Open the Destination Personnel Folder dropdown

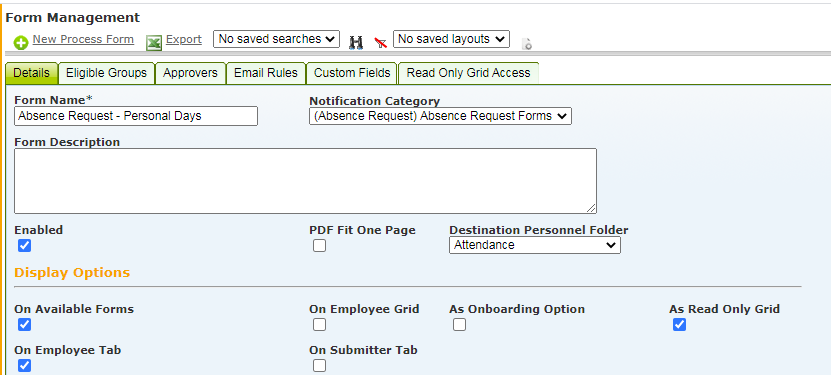(535, 245)
